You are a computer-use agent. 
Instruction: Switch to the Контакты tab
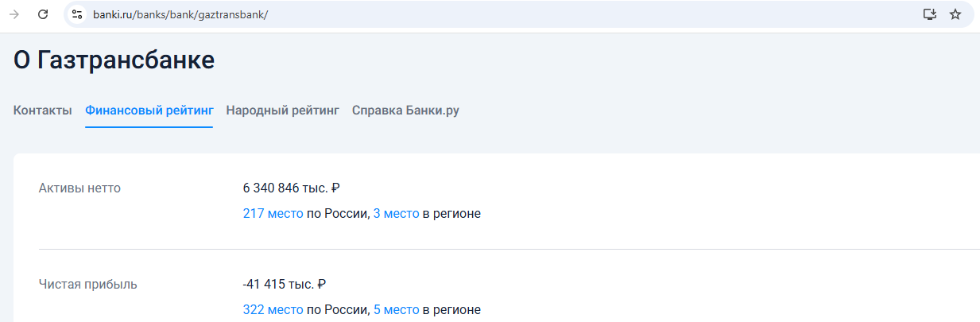pos(43,111)
